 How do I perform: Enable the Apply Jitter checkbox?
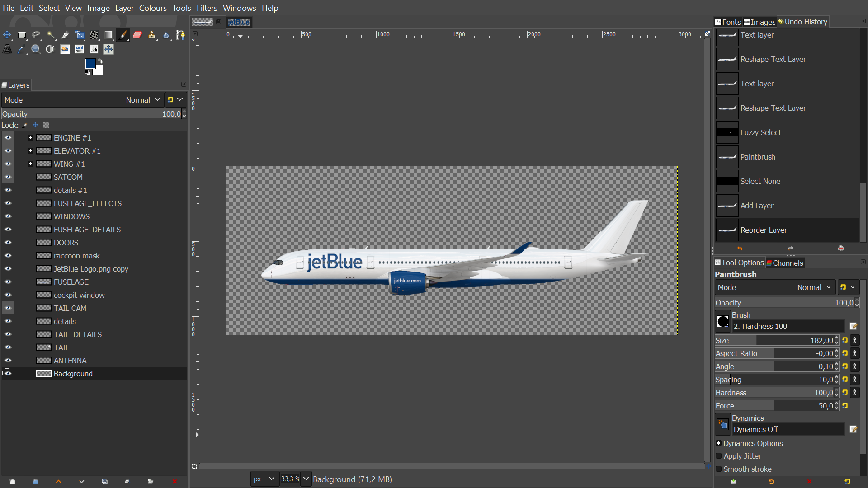pos(719,456)
